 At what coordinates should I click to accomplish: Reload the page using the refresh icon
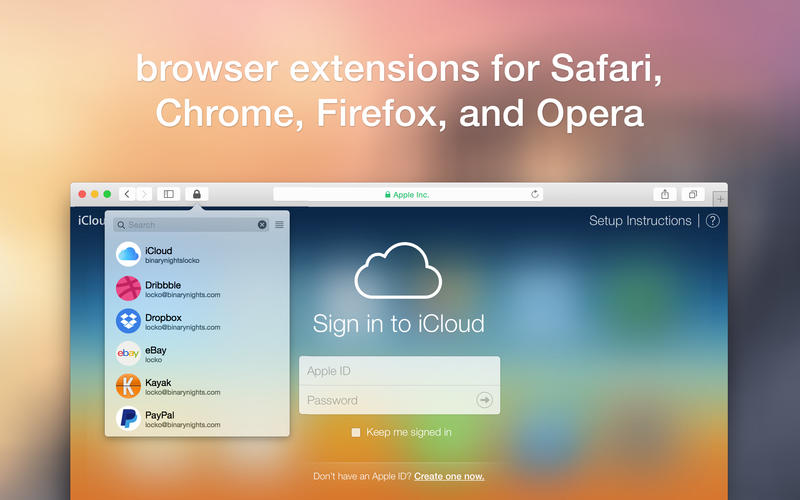point(535,194)
